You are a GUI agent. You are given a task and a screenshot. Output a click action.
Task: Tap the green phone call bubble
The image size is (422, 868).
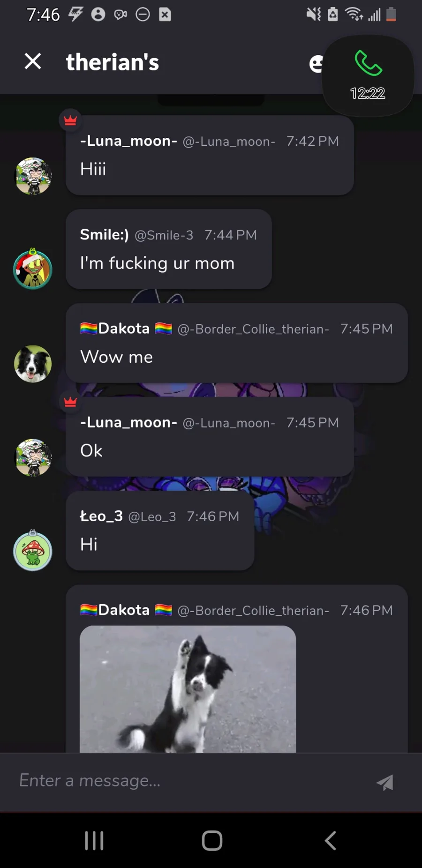368,75
